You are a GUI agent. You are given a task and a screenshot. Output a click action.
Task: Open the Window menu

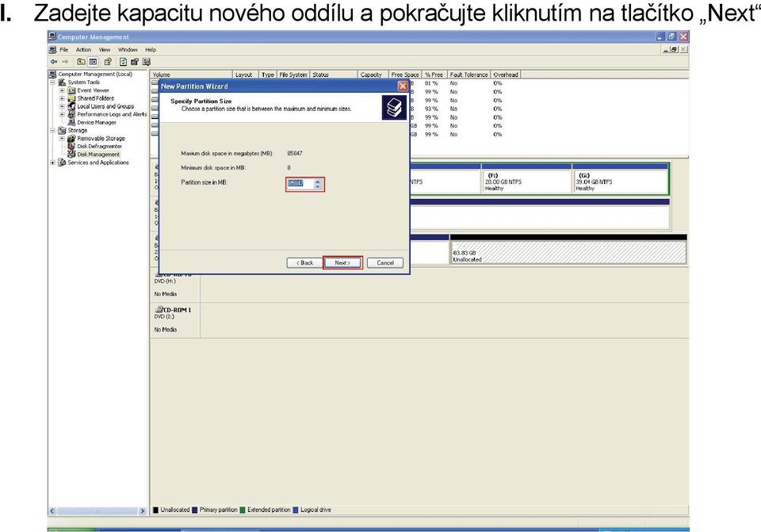pyautogui.click(x=128, y=49)
